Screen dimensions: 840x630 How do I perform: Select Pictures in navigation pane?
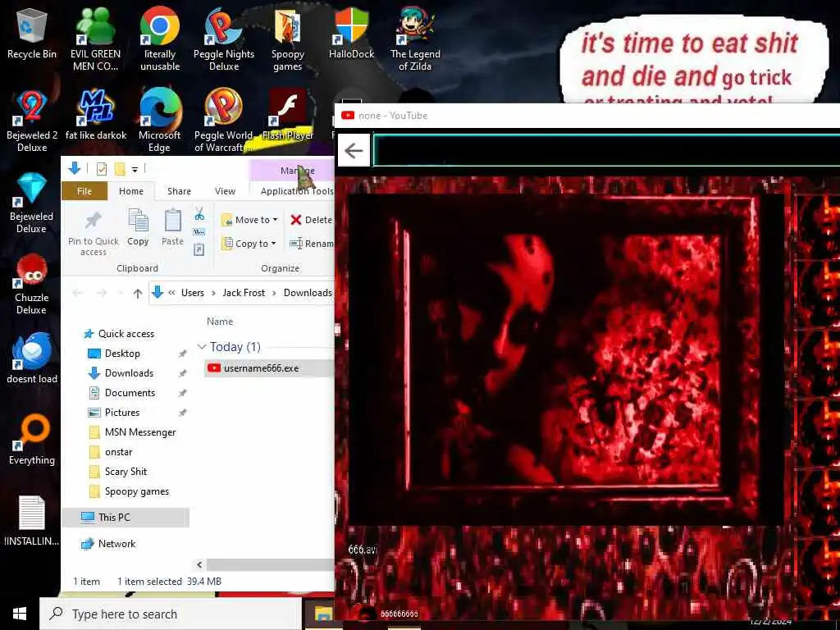[x=122, y=413]
